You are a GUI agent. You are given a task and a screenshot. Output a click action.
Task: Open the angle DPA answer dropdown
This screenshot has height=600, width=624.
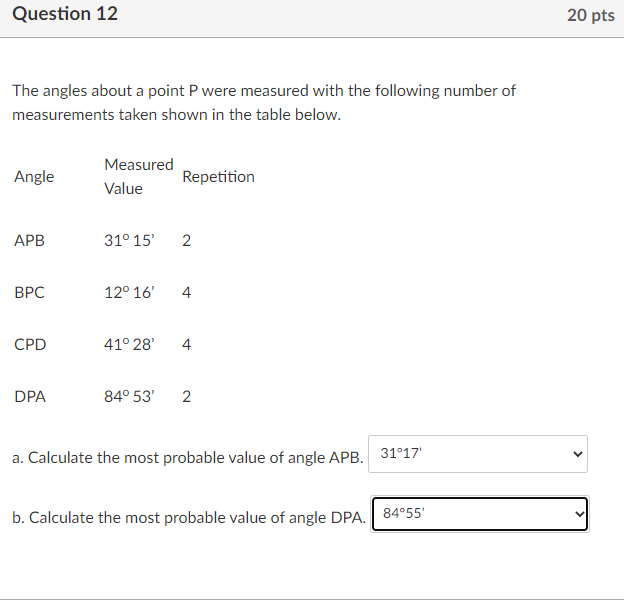point(480,514)
